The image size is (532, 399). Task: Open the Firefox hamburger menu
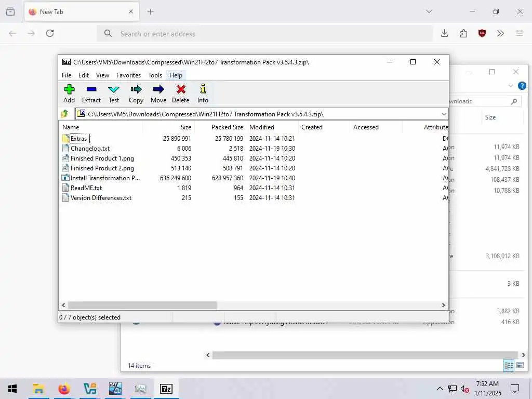(520, 33)
